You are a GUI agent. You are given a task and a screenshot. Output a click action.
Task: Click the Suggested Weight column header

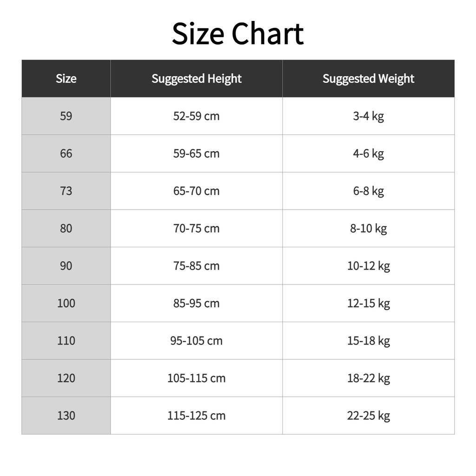368,79
